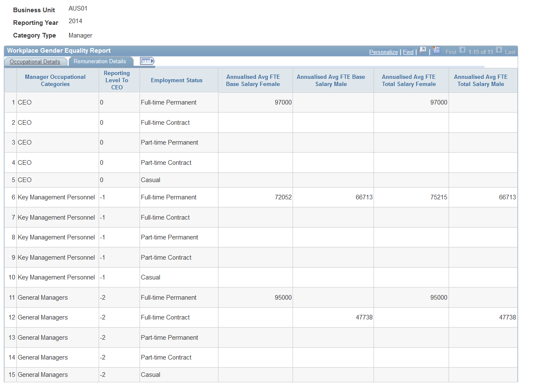Sort by Reporting Level To CEO column header

(117, 80)
